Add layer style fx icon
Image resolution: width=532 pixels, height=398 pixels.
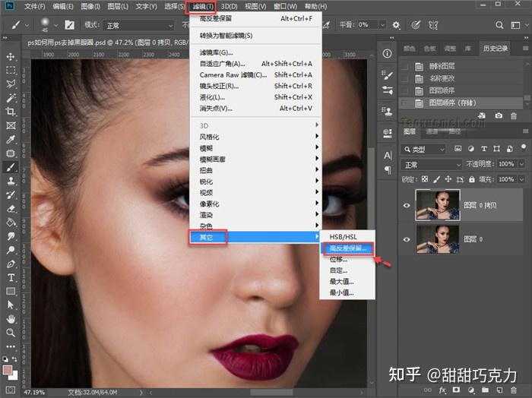[442, 390]
